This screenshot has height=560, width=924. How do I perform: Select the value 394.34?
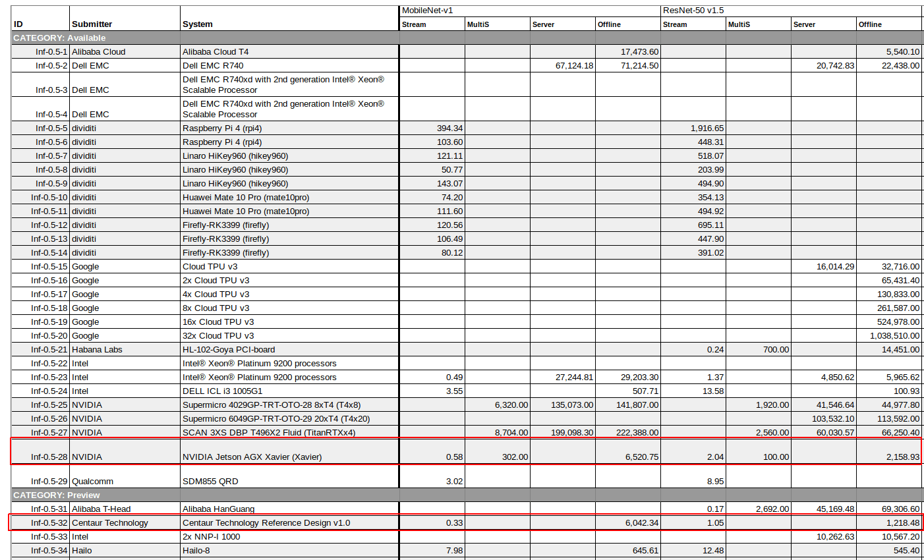tap(449, 128)
